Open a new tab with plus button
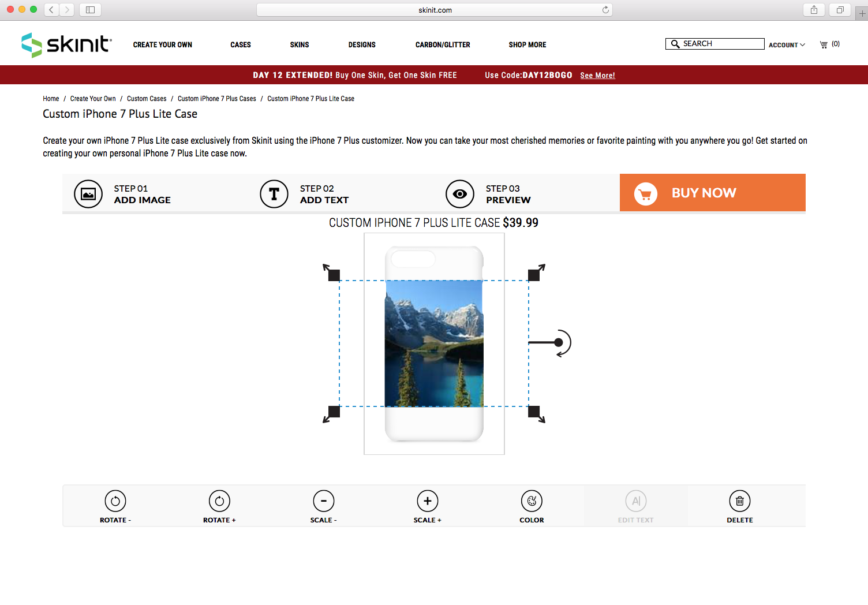 point(862,13)
